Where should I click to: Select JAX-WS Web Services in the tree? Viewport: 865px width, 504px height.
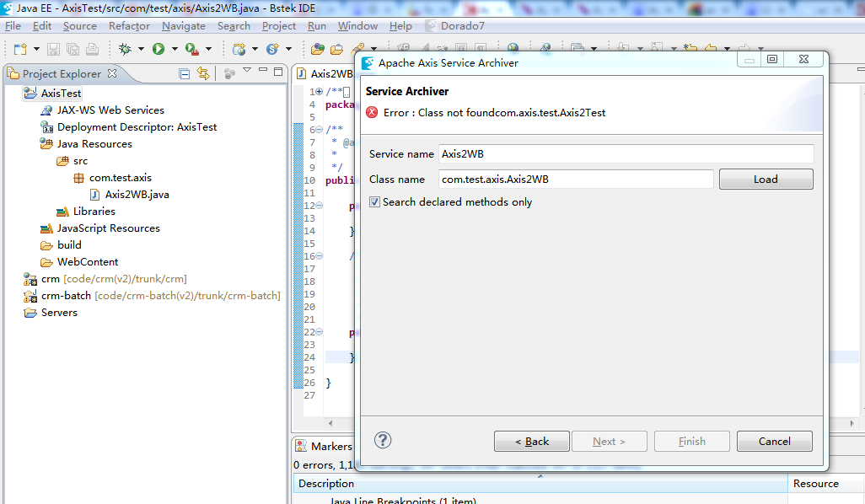(110, 110)
